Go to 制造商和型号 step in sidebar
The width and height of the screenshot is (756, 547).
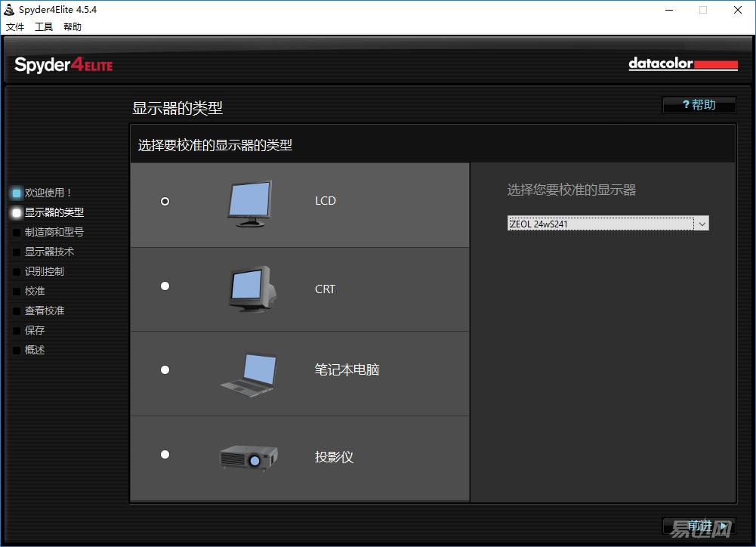pyautogui.click(x=54, y=233)
